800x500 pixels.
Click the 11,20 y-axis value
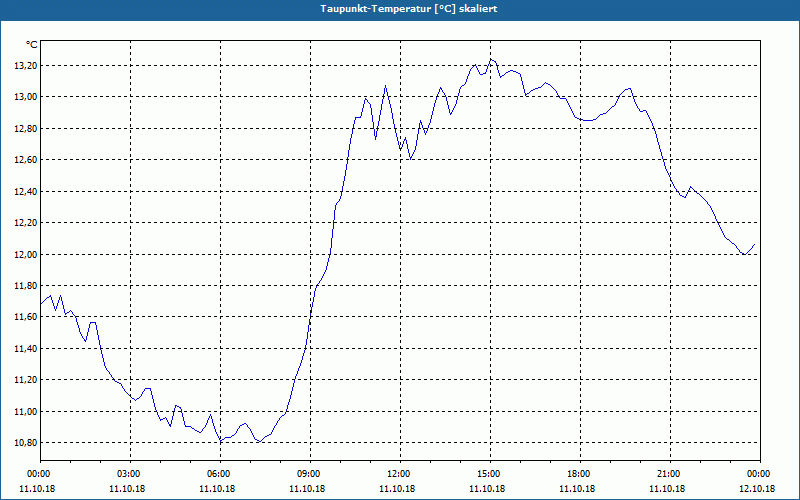tap(25, 380)
